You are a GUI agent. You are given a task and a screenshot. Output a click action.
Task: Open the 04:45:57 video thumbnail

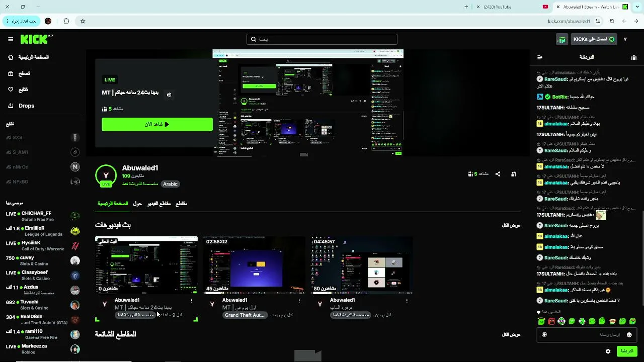[x=362, y=265]
